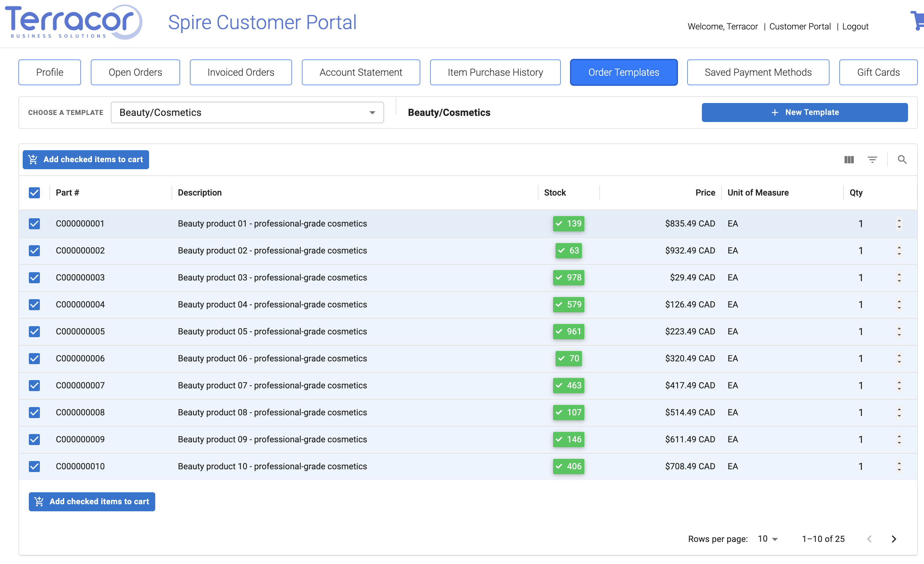Viewport: 924px width, 564px height.
Task: Click stock badge 961 for C000000005
Action: [568, 332]
